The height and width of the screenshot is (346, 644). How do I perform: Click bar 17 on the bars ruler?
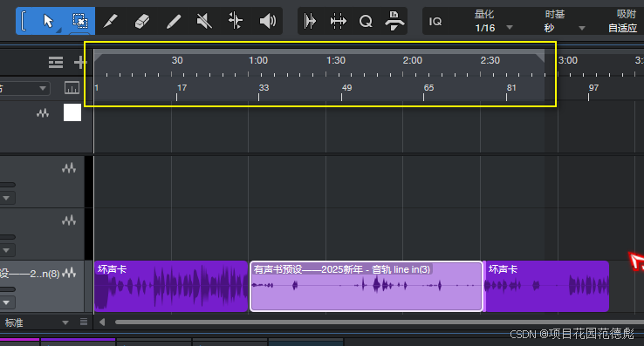182,88
